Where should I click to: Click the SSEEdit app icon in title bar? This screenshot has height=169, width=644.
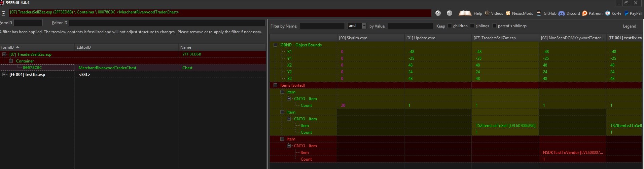[x=2, y=3]
